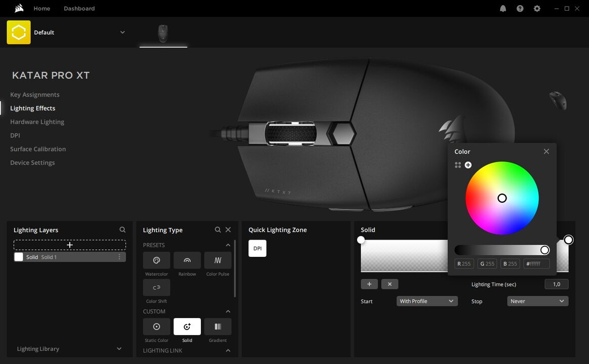Click the G value field
Screen dimensions: 589x364
click(x=487, y=264)
